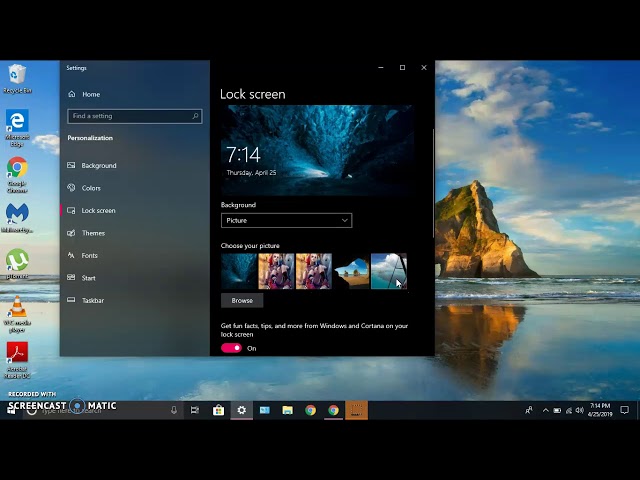The width and height of the screenshot is (640, 480).
Task: Click the Settings window vertical scrollbar
Action: 433,183
